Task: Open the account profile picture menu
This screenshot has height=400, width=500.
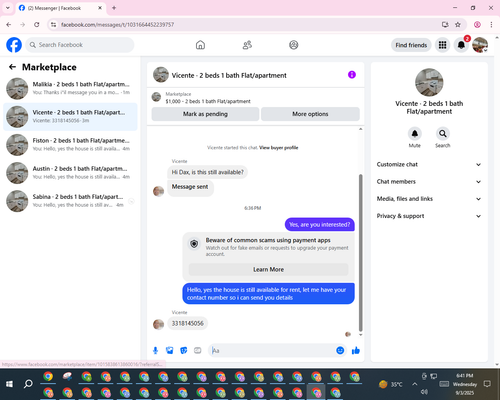Action: click(480, 45)
